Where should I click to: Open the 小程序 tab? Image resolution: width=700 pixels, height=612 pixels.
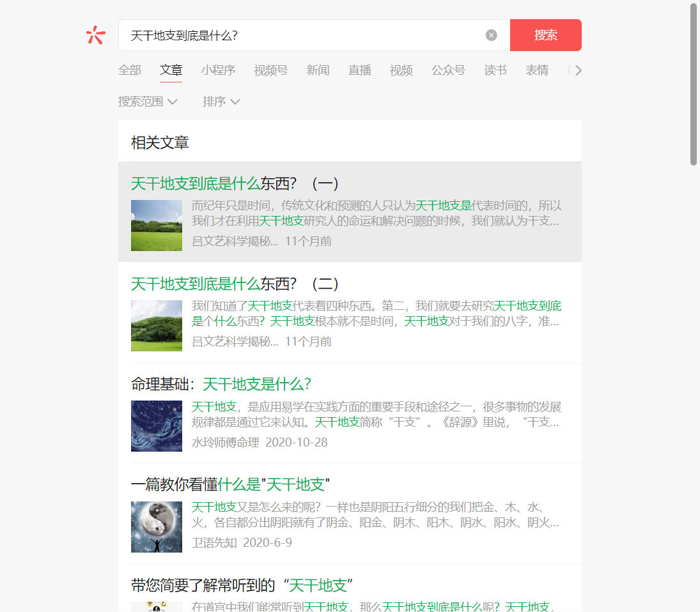tap(218, 70)
